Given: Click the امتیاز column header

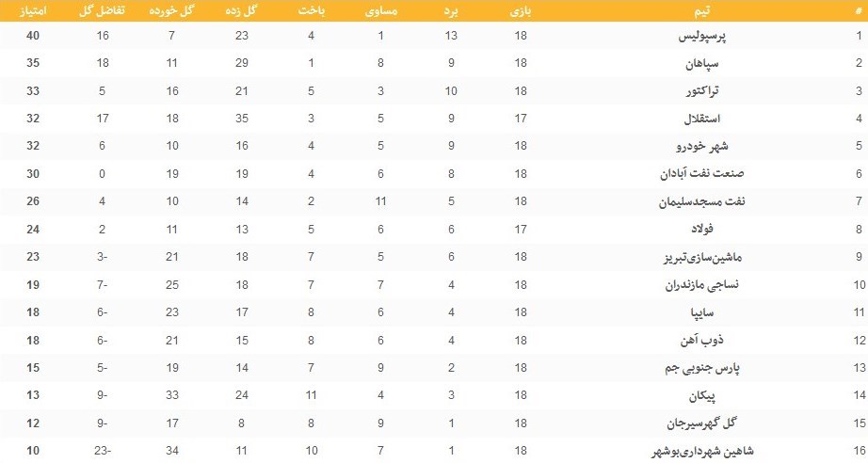Looking at the screenshot, I should [34, 13].
